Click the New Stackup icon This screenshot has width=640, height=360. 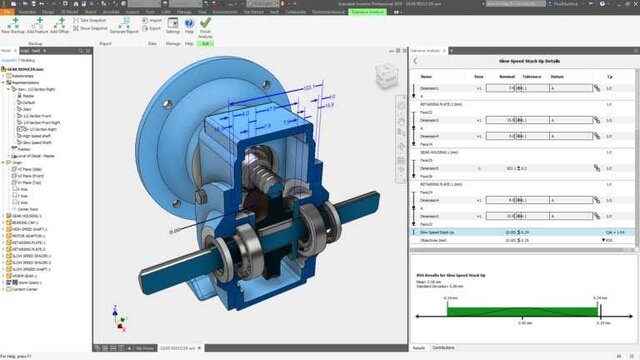tap(13, 25)
